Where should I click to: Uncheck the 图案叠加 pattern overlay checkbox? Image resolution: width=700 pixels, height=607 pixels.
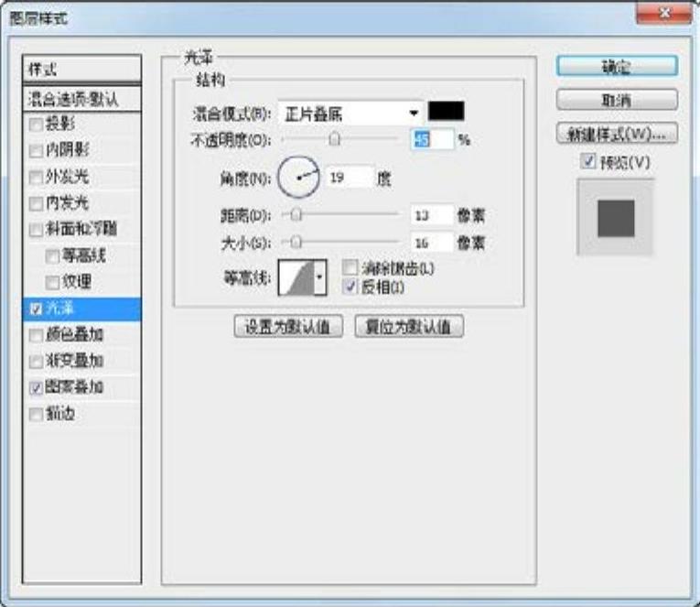pyautogui.click(x=37, y=388)
